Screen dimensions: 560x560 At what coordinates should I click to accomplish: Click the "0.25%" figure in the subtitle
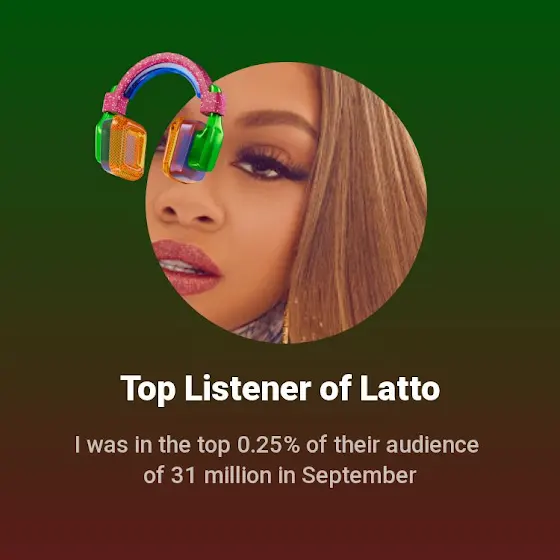[x=269, y=445]
